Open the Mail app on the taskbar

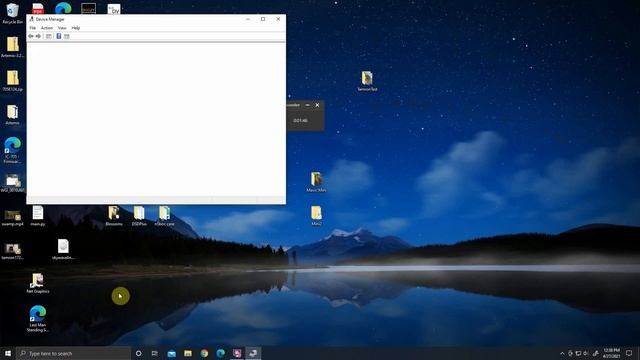tap(172, 353)
